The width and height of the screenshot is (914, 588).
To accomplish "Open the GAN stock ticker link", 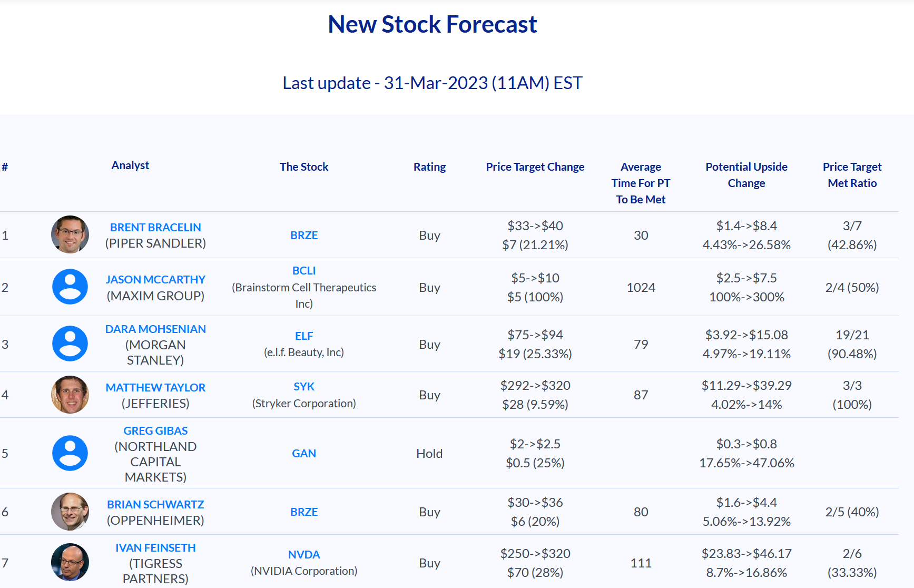I will [304, 453].
